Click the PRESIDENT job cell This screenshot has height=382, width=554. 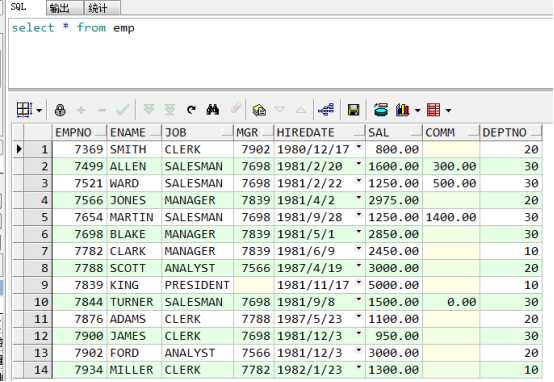[x=197, y=285]
